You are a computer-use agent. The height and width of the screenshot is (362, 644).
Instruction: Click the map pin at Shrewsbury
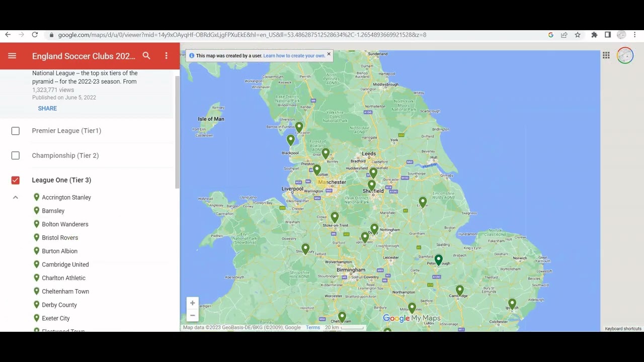click(x=305, y=248)
